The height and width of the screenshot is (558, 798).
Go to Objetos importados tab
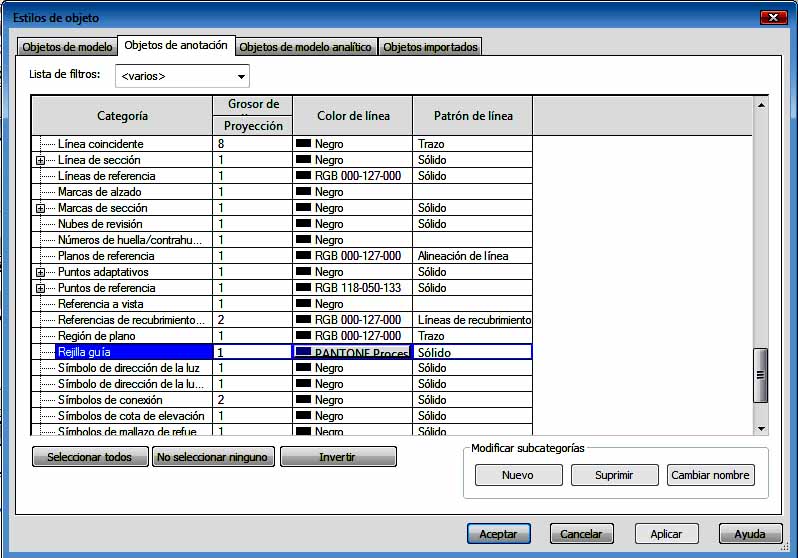(431, 47)
